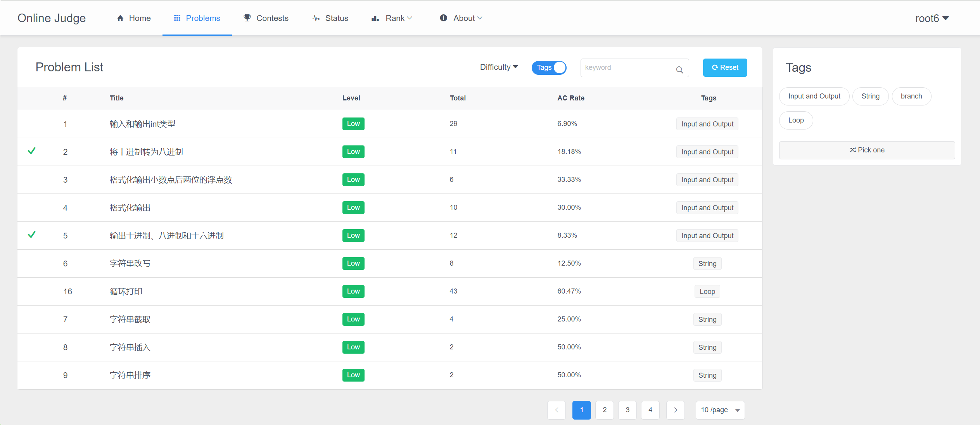Go to next page arrow
Image resolution: width=980 pixels, height=425 pixels.
tap(675, 410)
